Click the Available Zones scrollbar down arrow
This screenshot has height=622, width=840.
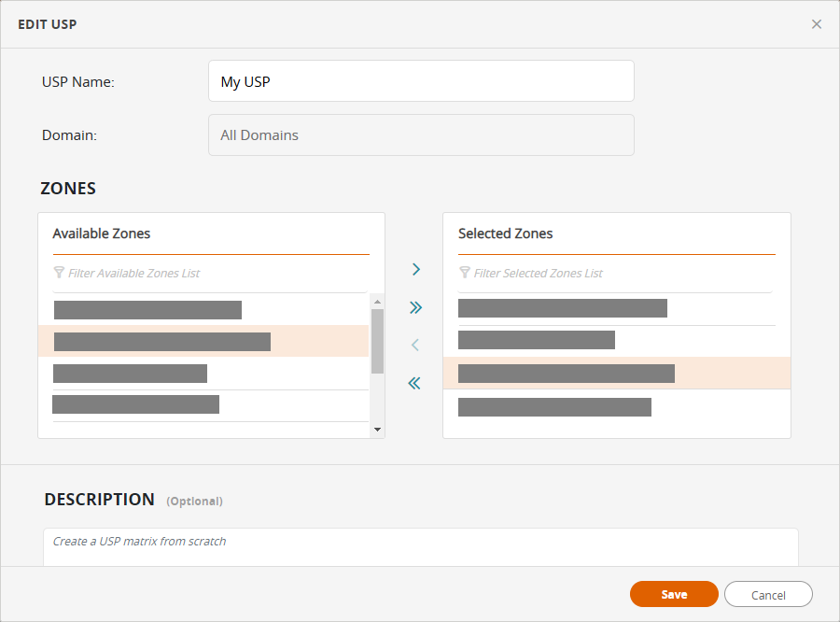pyautogui.click(x=377, y=430)
